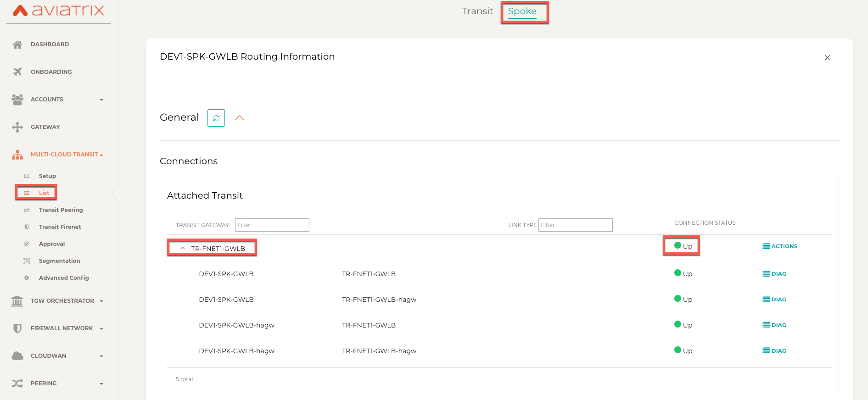Click CloudWAN cloud icon
The width and height of the screenshot is (868, 400).
pos(17,356)
